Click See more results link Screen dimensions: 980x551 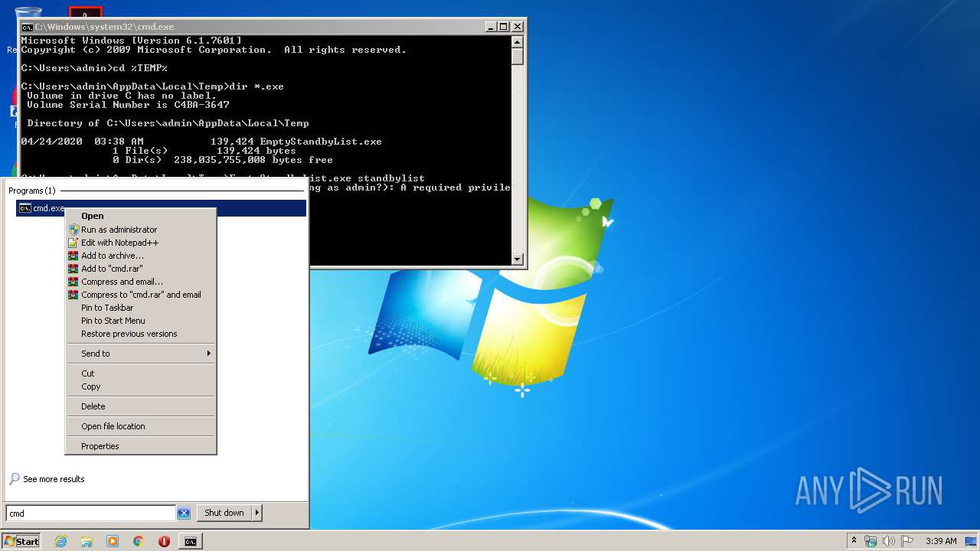click(54, 479)
